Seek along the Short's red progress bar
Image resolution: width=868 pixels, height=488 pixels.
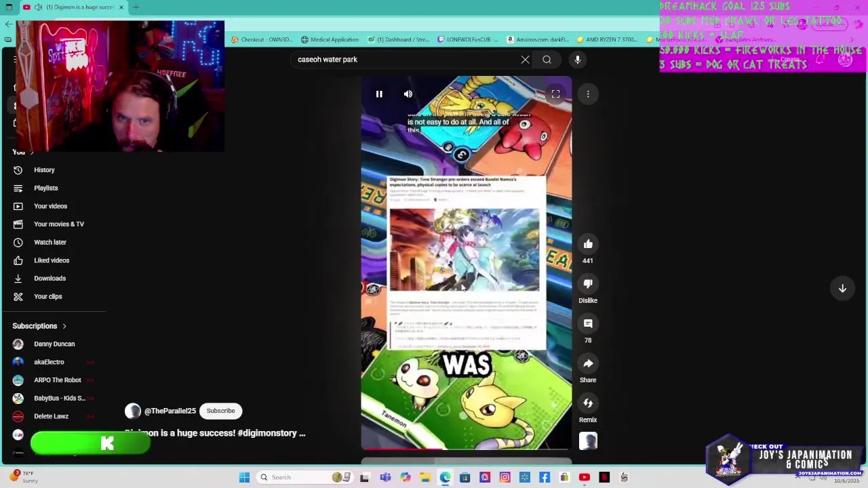(x=466, y=449)
